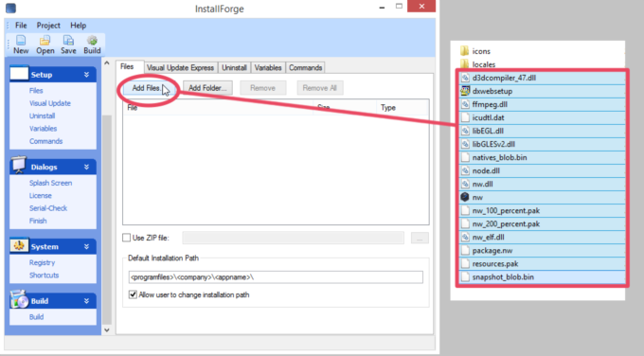
Task: Click the resources.pak file icon
Action: pyautogui.click(x=465, y=263)
